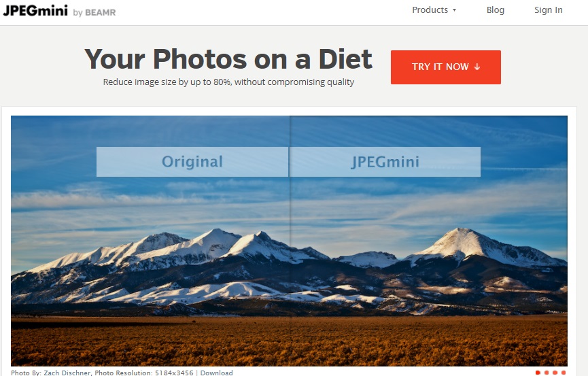Click the JPEGmini logo
Screen dimensions: 588x376
coord(35,10)
